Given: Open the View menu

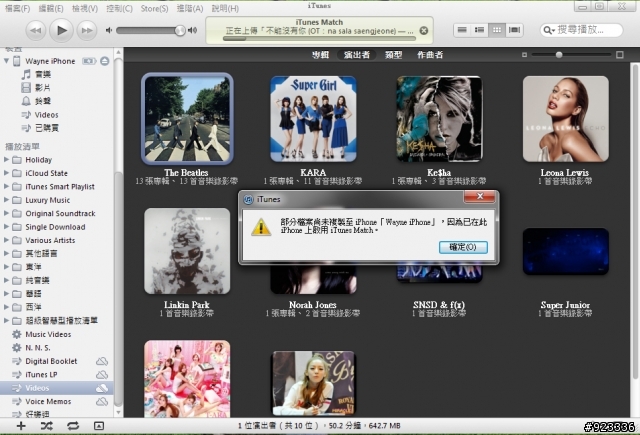Looking at the screenshot, I should click(85, 8).
